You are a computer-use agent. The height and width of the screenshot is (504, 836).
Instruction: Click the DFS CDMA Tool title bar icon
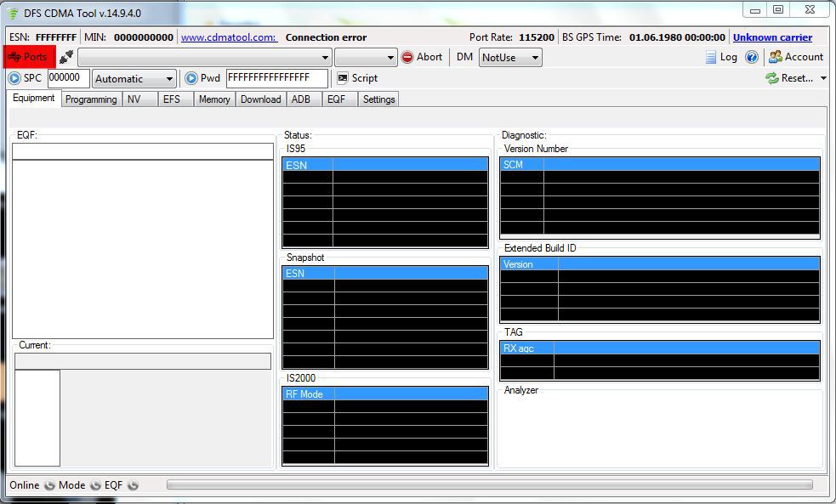(x=12, y=14)
